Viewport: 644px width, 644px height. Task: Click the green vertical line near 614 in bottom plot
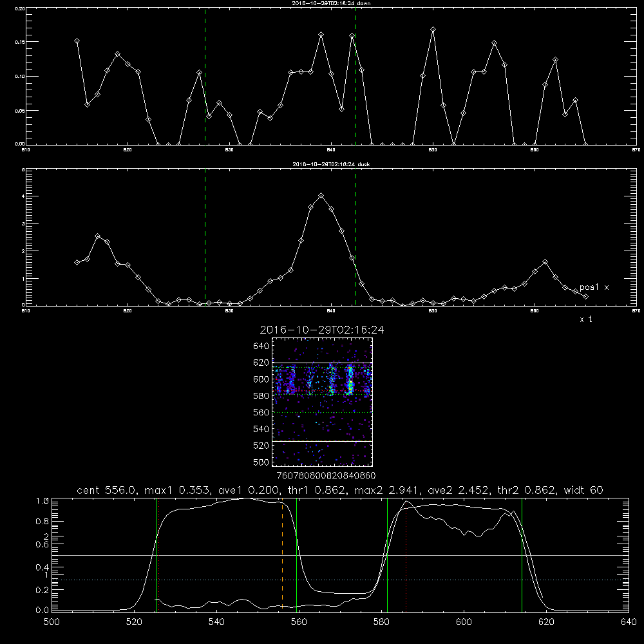click(522, 554)
